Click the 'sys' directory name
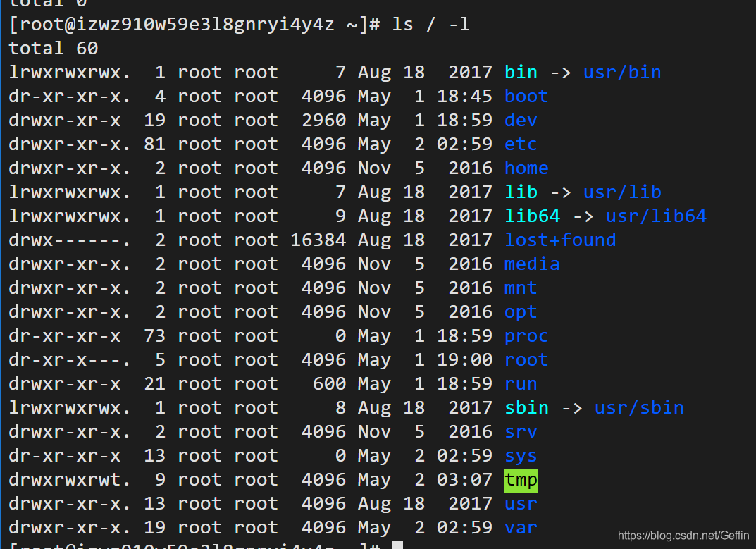756x549 pixels. (x=521, y=456)
